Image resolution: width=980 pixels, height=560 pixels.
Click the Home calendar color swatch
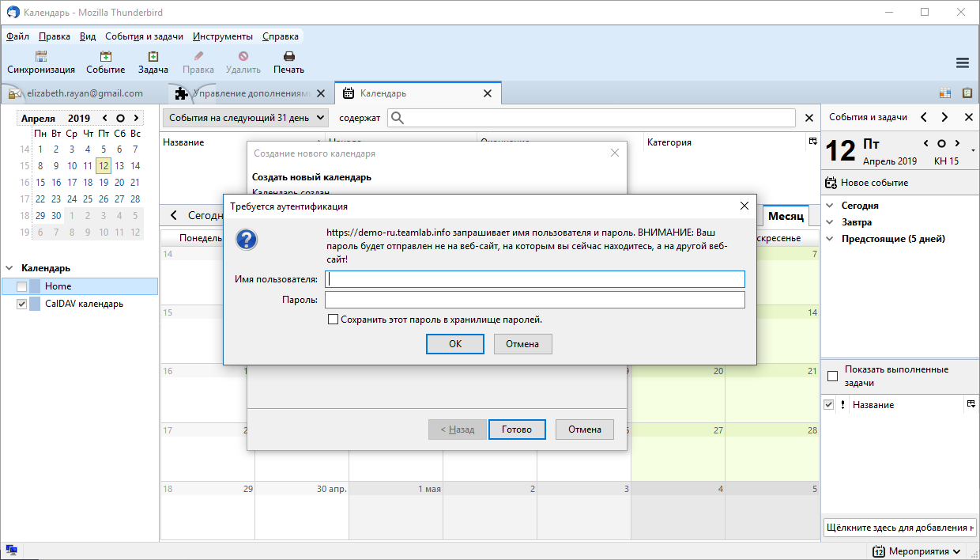pos(35,286)
